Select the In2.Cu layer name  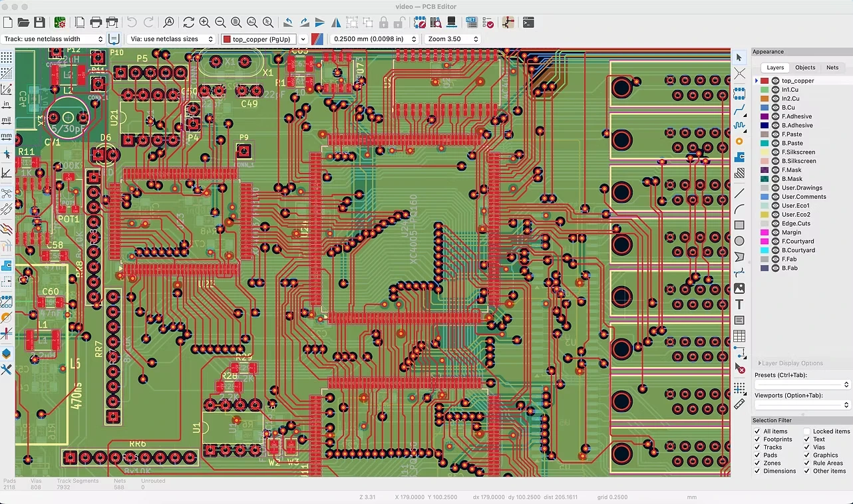coord(790,98)
